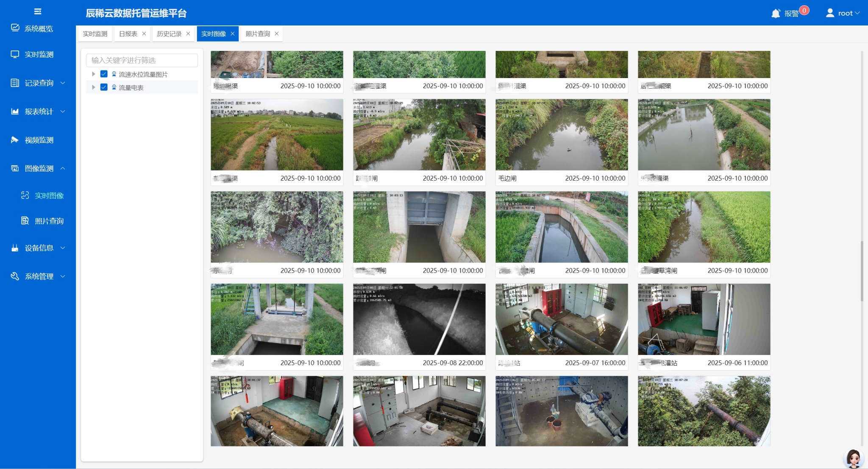868x469 pixels.
Task: Collapse the 图像监测 sidebar menu
Action: click(x=39, y=168)
